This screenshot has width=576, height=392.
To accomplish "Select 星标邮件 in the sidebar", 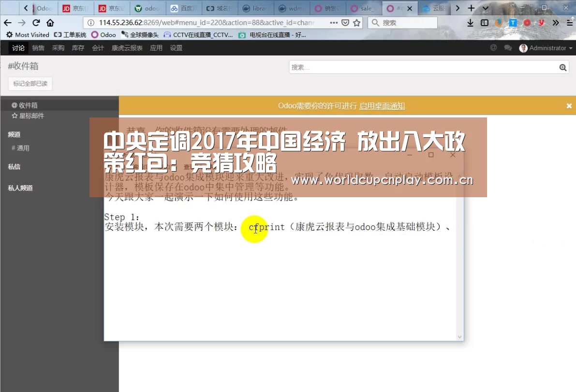I will pyautogui.click(x=28, y=116).
